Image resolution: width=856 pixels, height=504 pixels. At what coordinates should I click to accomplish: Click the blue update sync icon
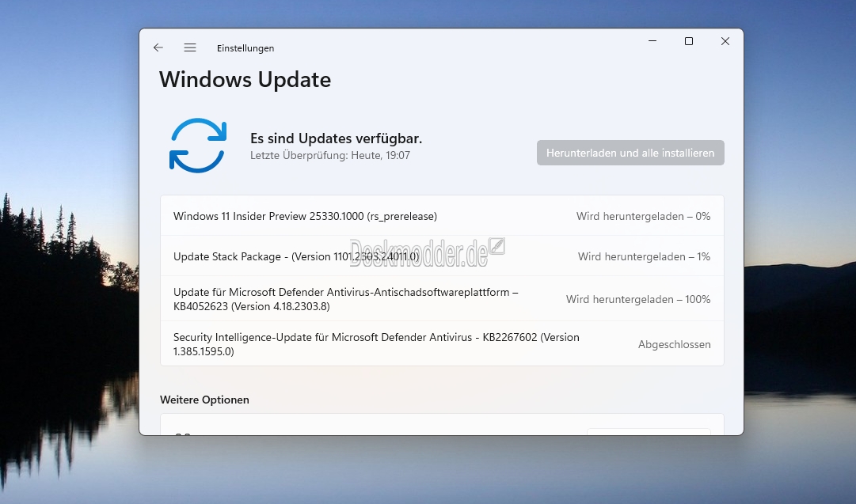[198, 146]
